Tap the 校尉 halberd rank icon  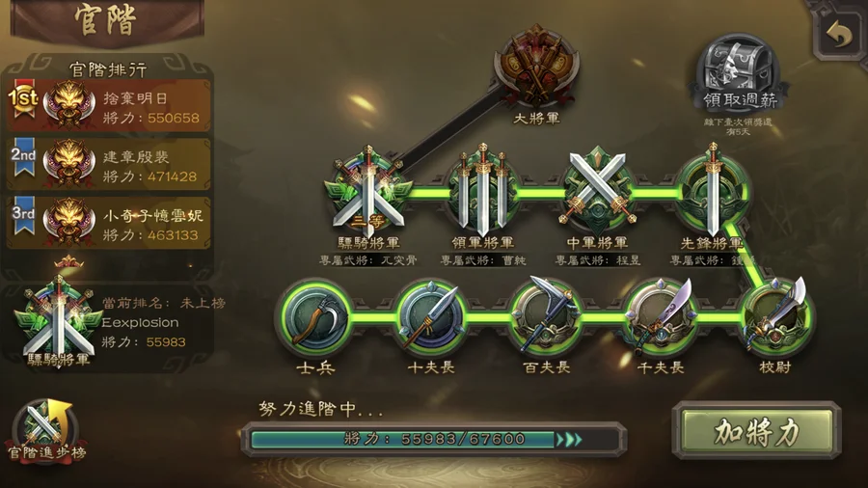(775, 316)
